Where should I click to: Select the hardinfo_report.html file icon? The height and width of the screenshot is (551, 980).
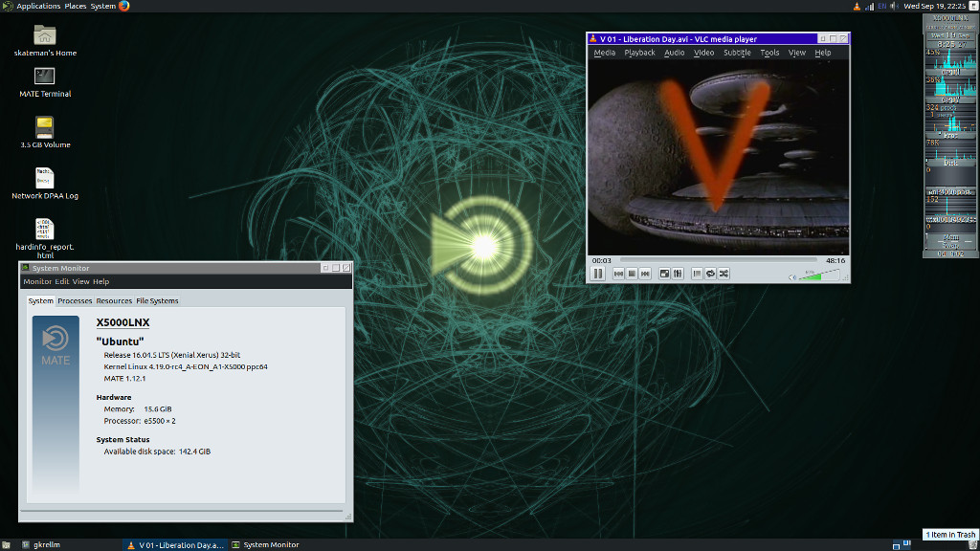click(x=45, y=238)
